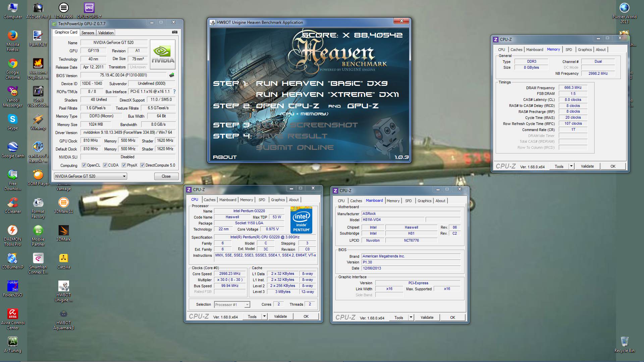
Task: Open Tools dropdown arrow in Memory window
Action: coord(571,166)
